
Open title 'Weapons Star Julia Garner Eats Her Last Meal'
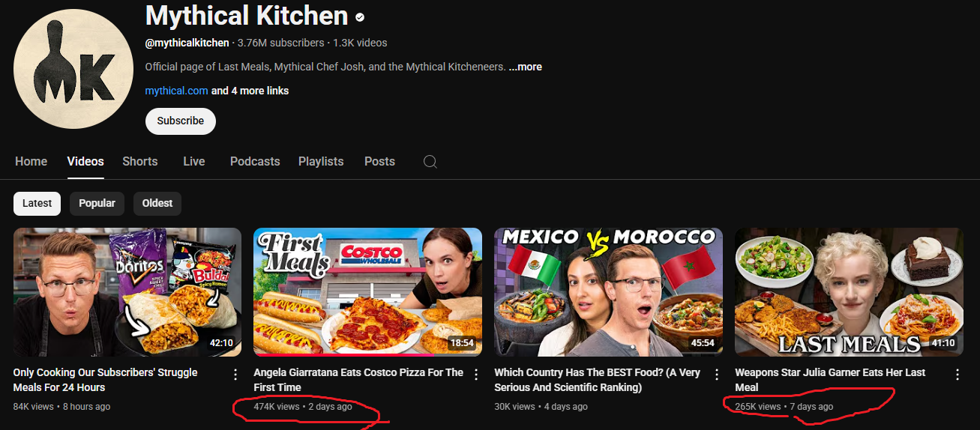[830, 380]
